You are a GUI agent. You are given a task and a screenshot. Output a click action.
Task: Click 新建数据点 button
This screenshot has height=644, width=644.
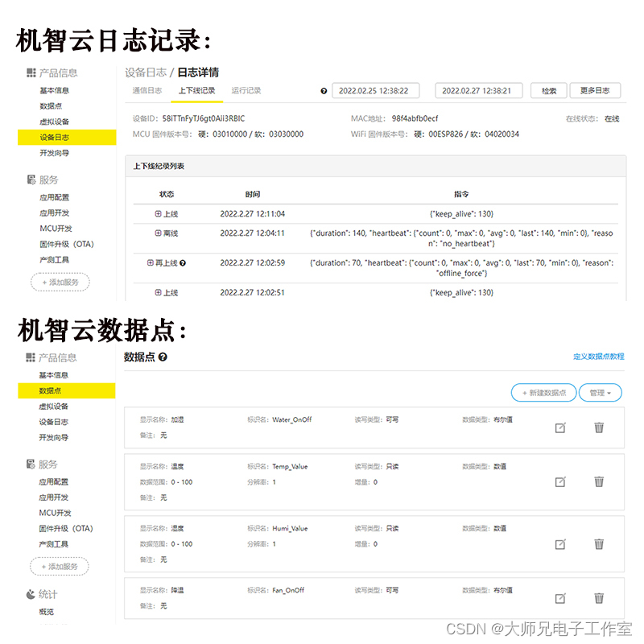[x=544, y=393]
